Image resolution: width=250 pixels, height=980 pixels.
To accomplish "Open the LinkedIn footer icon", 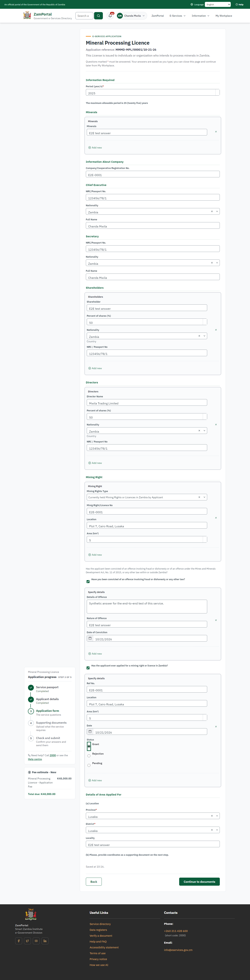I will [45, 941].
